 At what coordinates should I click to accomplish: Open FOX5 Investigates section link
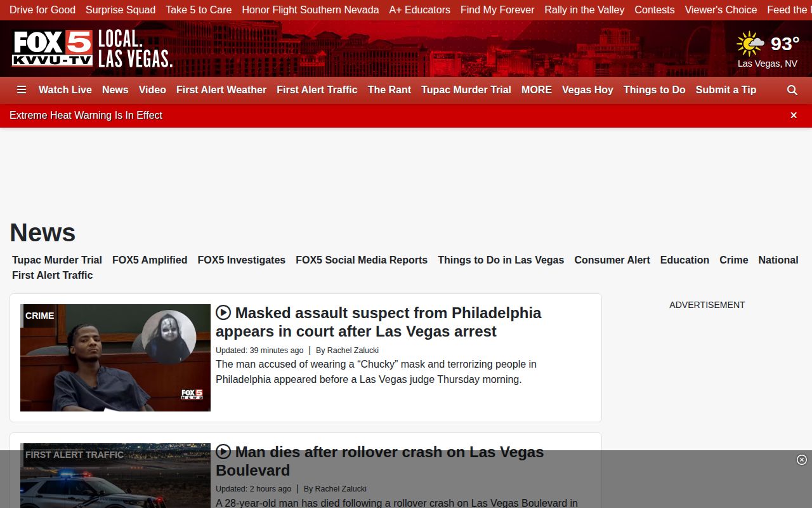tap(242, 260)
